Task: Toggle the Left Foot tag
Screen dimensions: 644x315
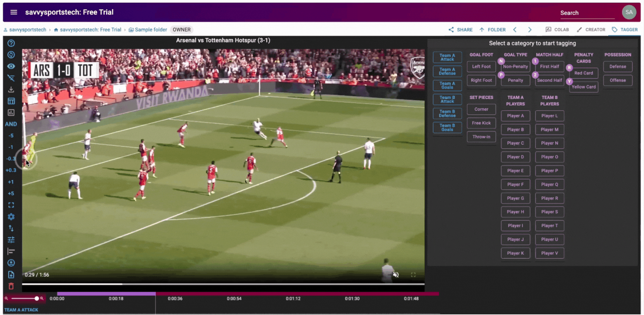Action: coord(481,67)
